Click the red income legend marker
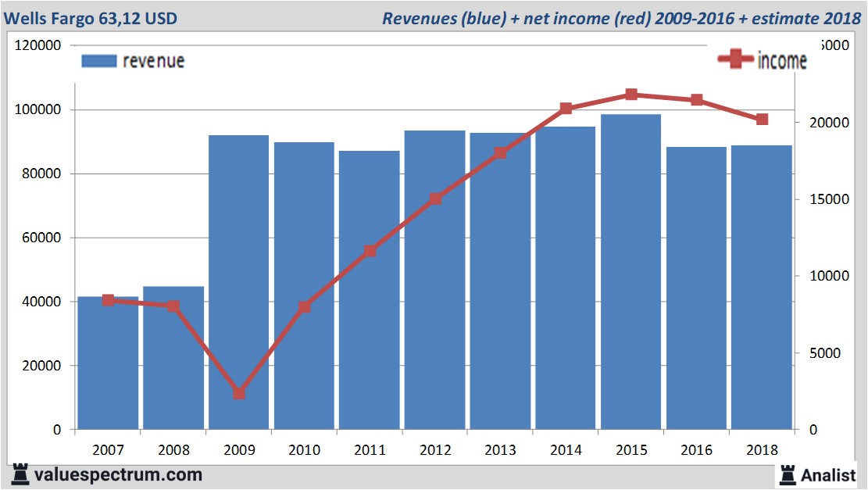The image size is (868, 490). click(736, 60)
